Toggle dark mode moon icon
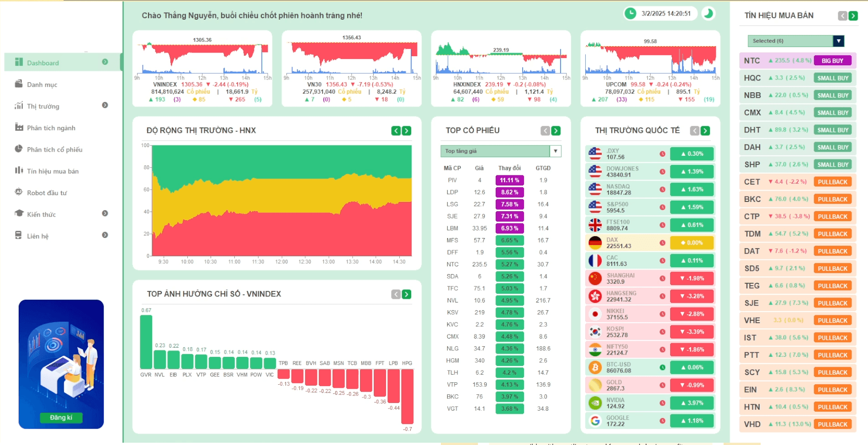The image size is (868, 445). [708, 14]
